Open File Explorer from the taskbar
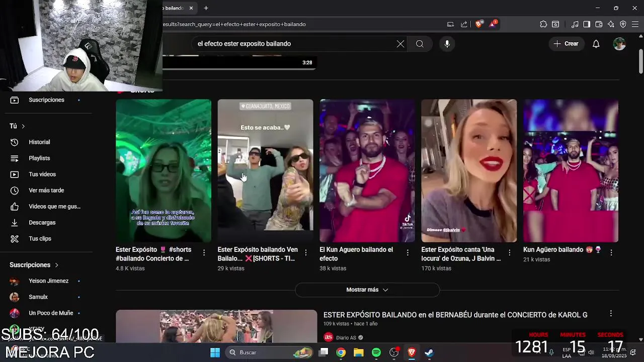Viewport: 644px width, 362px height. coord(358,352)
